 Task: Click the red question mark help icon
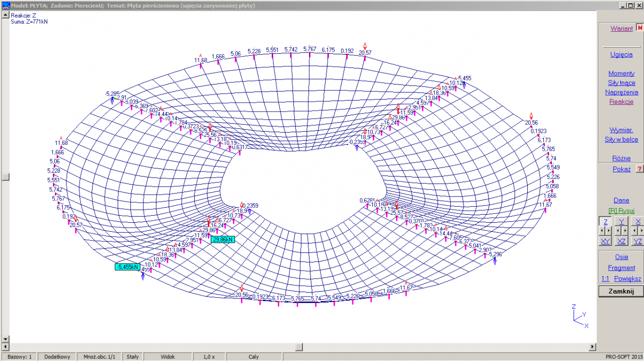click(x=640, y=169)
